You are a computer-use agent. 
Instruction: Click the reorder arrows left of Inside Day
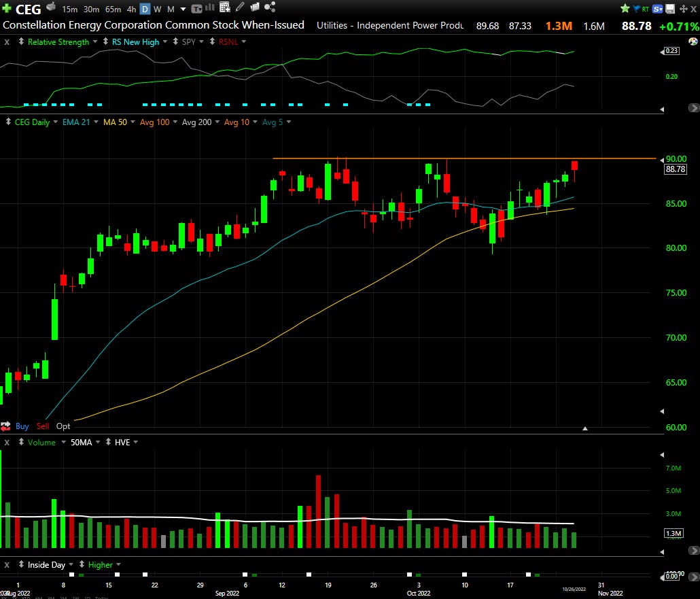[21, 564]
